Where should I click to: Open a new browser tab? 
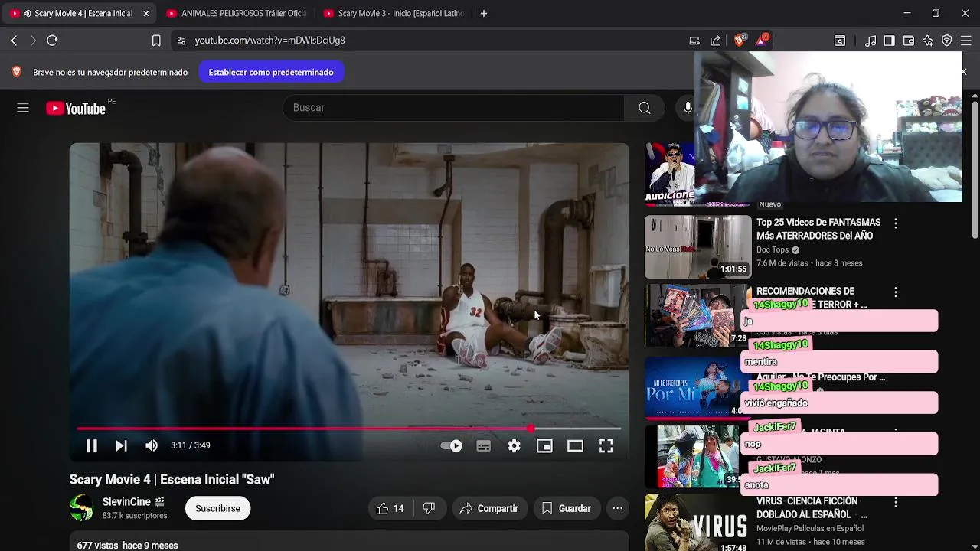483,13
